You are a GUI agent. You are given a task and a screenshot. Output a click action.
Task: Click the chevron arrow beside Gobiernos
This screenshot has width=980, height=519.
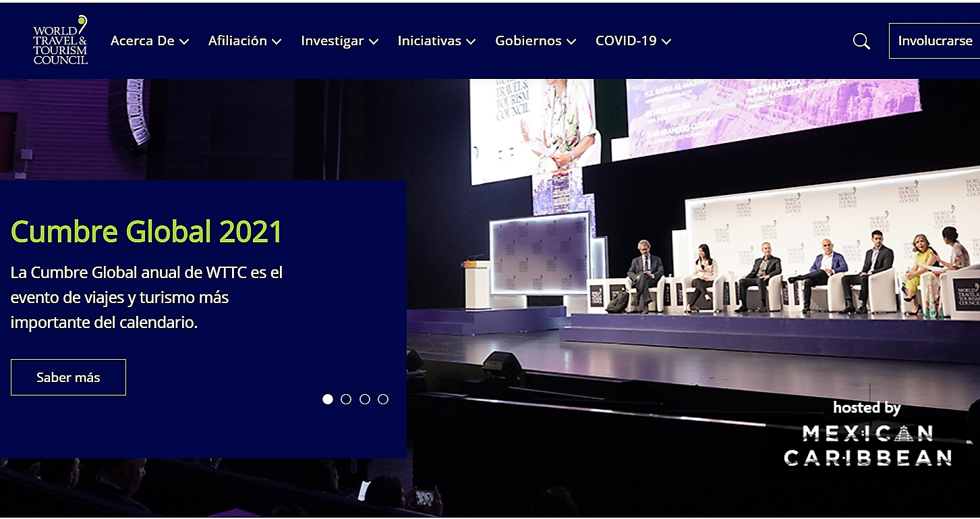(x=571, y=42)
